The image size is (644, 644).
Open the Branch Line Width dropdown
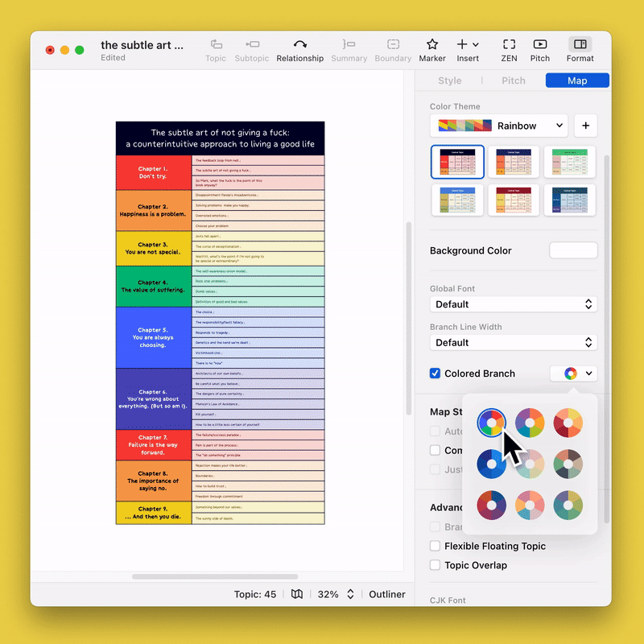pos(514,343)
